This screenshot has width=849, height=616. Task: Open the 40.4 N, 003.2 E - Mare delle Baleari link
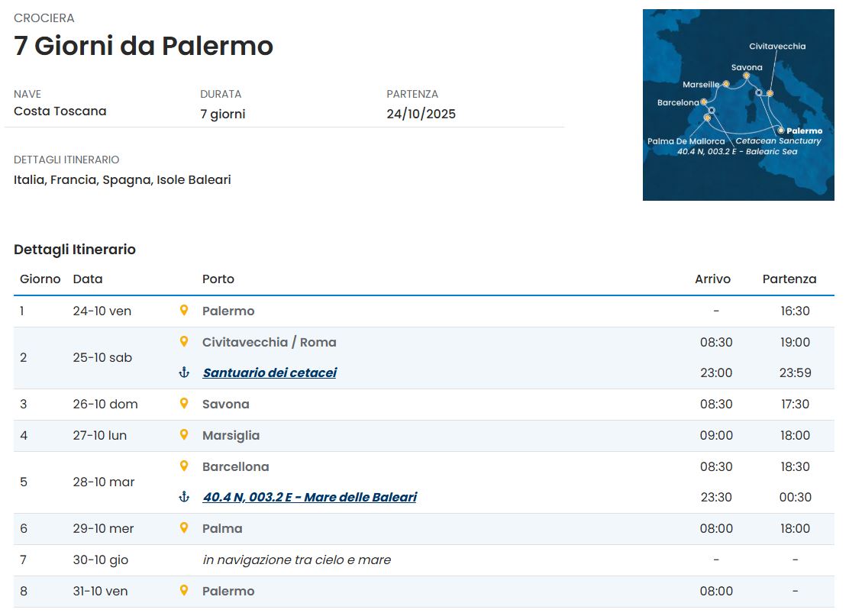[310, 497]
